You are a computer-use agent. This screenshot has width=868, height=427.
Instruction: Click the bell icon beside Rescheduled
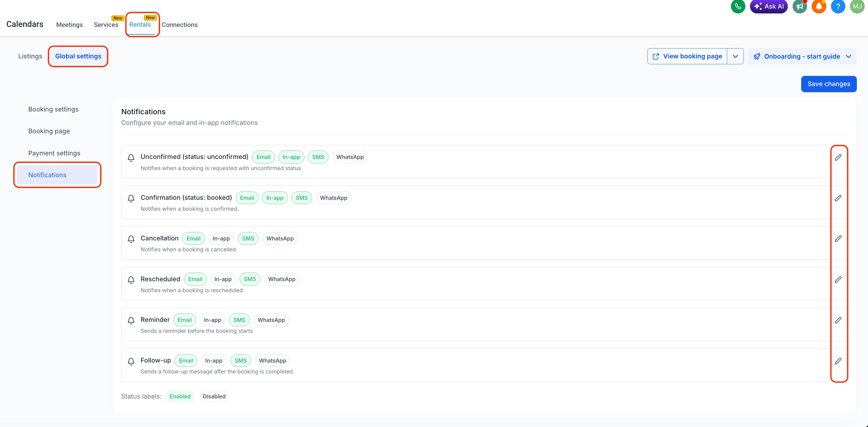[131, 280]
